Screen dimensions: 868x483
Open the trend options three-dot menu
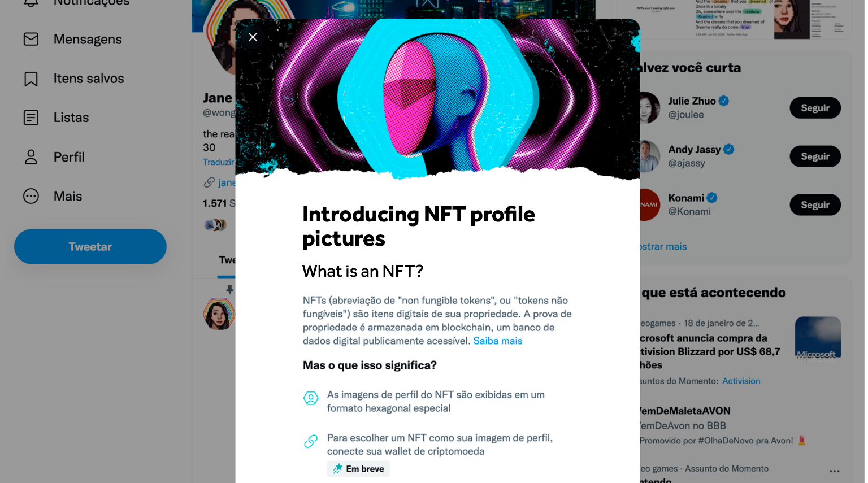(x=834, y=471)
